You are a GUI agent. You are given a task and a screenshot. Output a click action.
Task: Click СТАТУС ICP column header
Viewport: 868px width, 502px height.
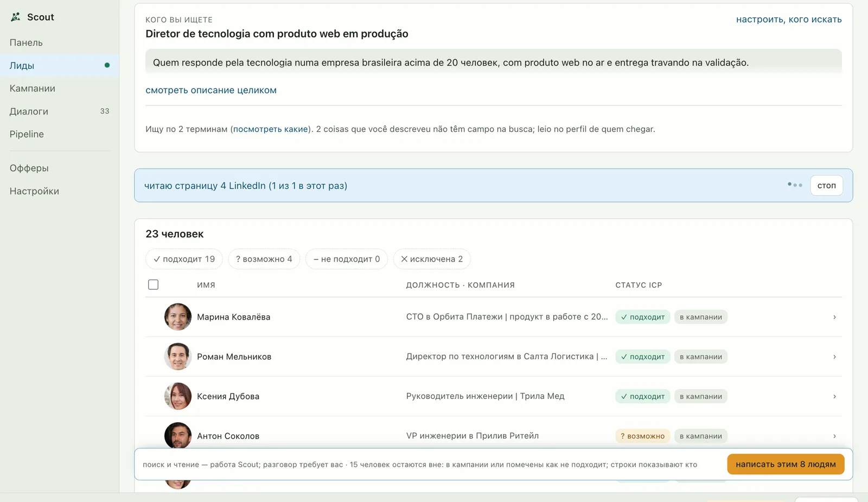click(x=639, y=285)
